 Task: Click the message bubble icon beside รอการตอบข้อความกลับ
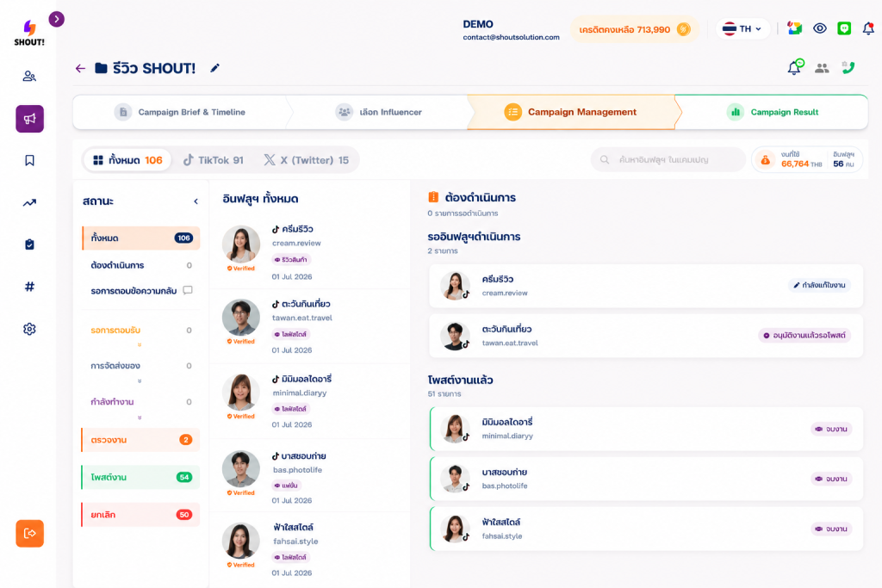(x=188, y=290)
